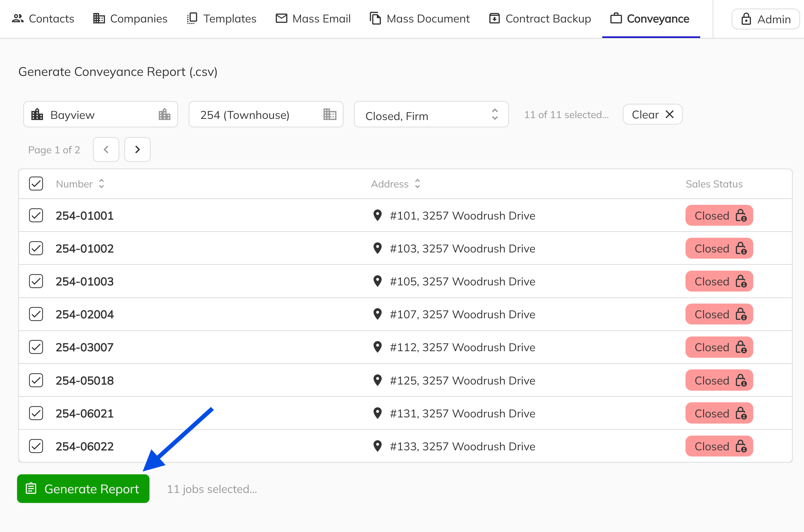
Task: Open the Admin menu
Action: click(x=765, y=19)
